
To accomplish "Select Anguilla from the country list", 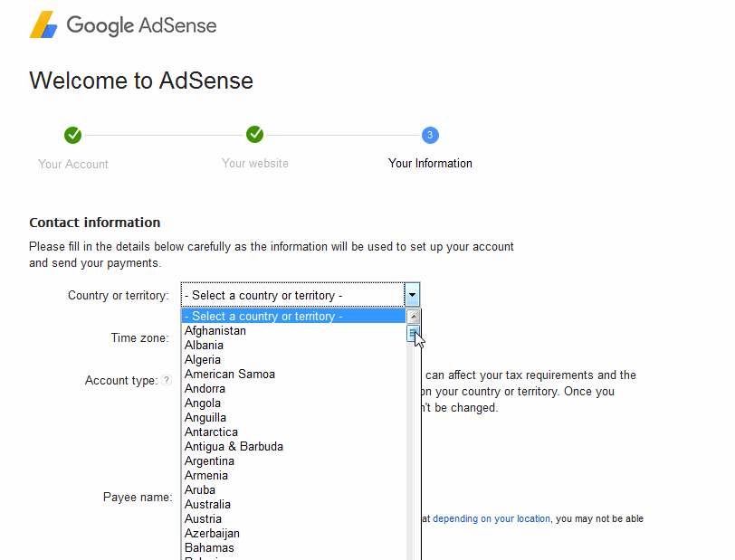I will coord(293,418).
